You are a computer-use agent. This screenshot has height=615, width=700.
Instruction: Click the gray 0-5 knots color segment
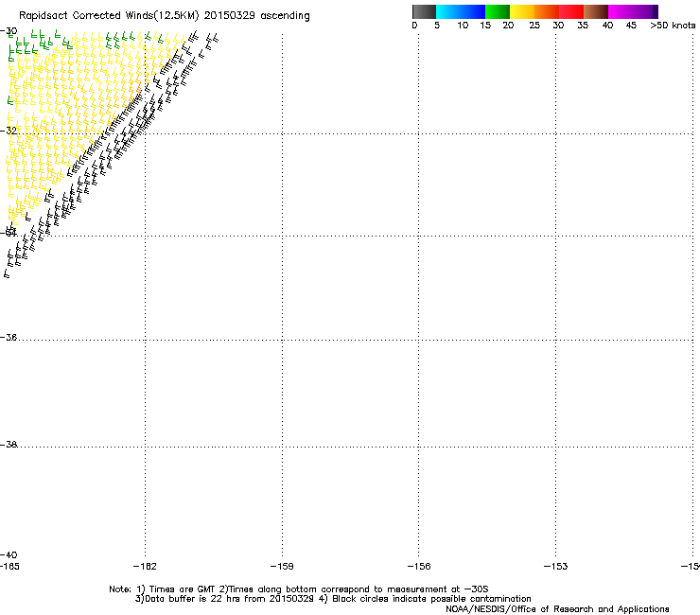point(424,11)
